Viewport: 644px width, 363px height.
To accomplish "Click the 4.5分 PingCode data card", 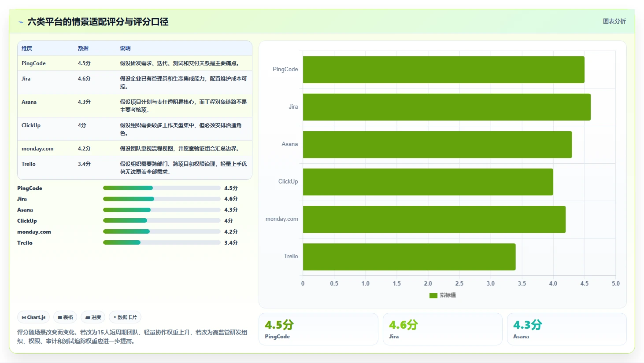I will point(318,329).
